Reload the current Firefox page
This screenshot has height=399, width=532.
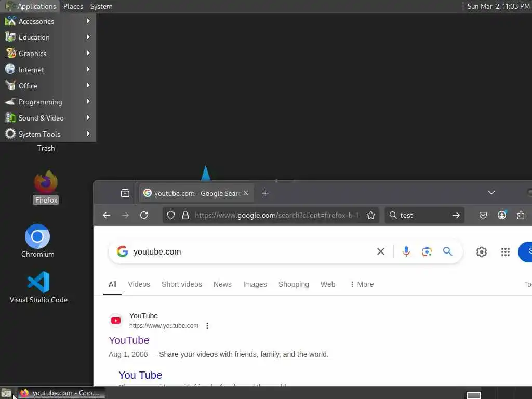[x=144, y=215]
